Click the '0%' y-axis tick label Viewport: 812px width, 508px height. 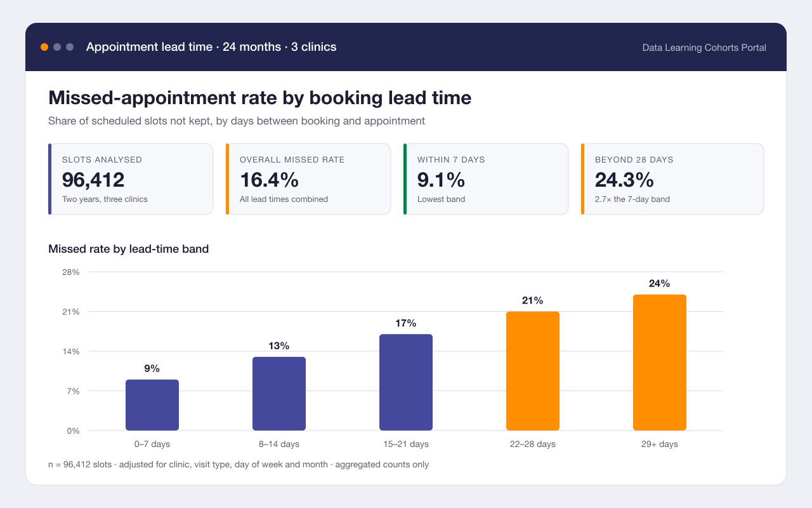click(73, 431)
